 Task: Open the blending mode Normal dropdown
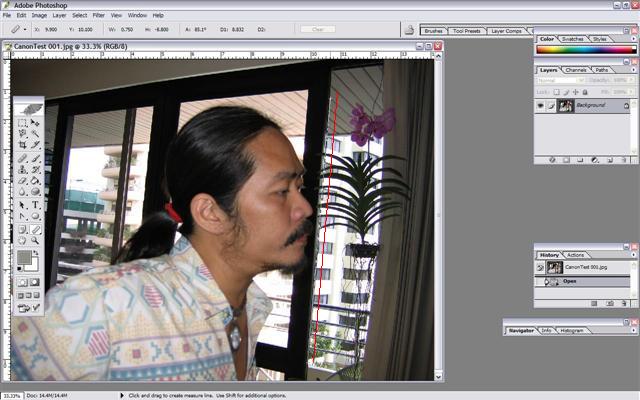pyautogui.click(x=560, y=80)
